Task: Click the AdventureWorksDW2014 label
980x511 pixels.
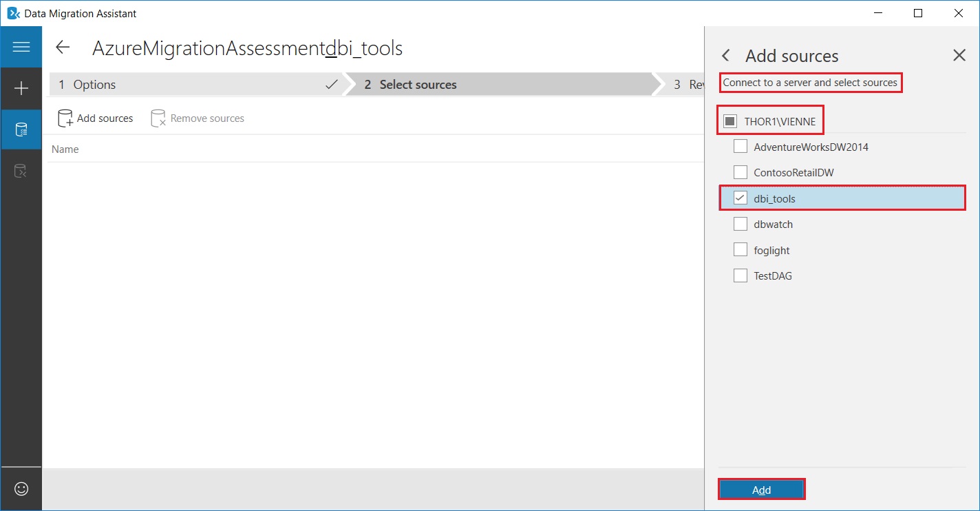Action: coord(811,147)
